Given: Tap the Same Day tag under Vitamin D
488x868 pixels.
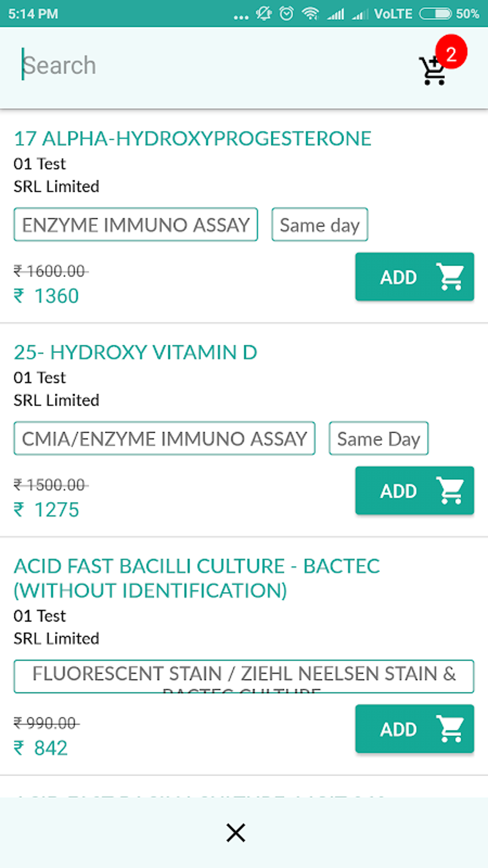Looking at the screenshot, I should click(x=378, y=439).
